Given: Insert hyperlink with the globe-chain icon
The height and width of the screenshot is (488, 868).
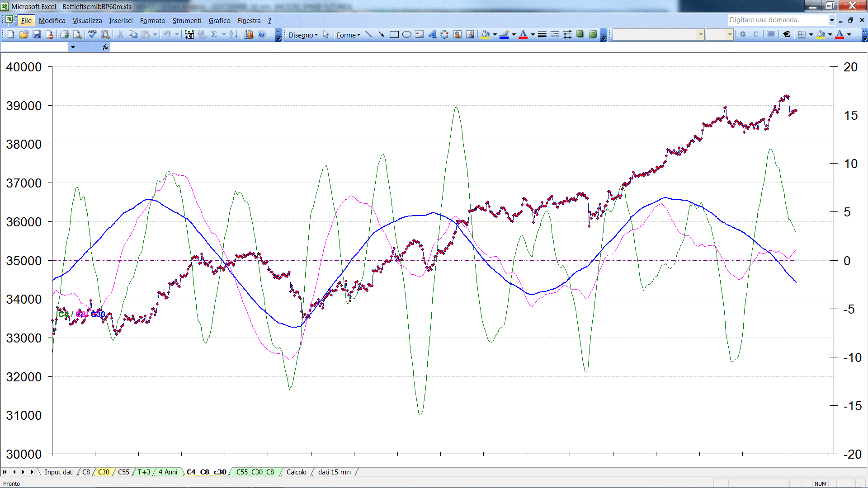Looking at the screenshot, I should pyautogui.click(x=202, y=34).
